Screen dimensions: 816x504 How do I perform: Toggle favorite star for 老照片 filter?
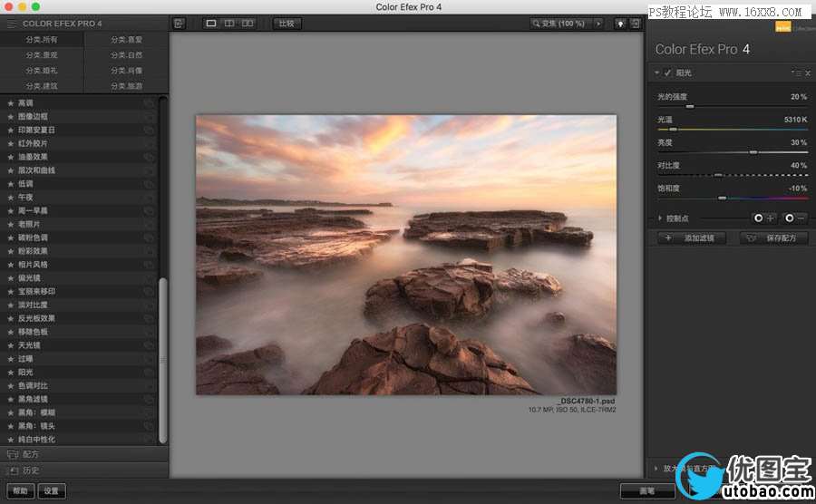coord(10,224)
